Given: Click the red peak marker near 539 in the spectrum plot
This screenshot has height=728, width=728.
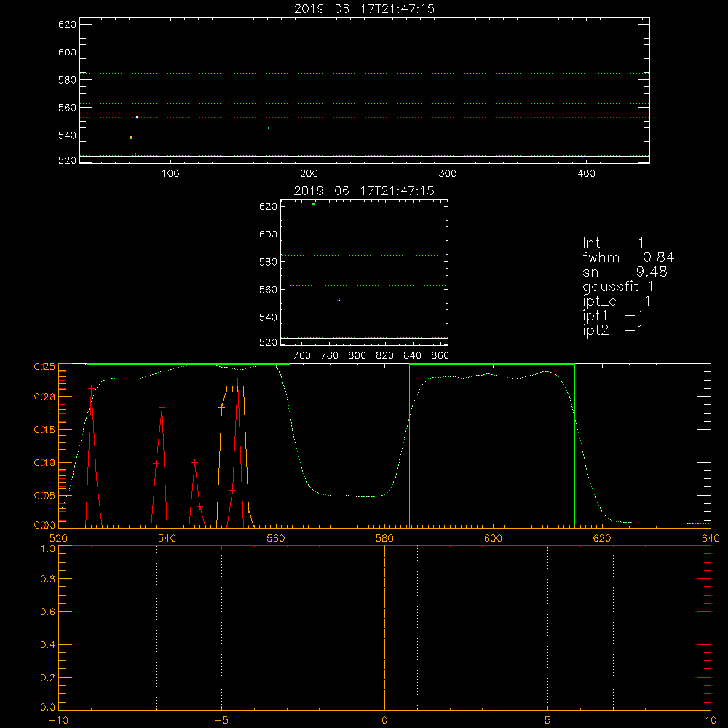Looking at the screenshot, I should pyautogui.click(x=162, y=407).
